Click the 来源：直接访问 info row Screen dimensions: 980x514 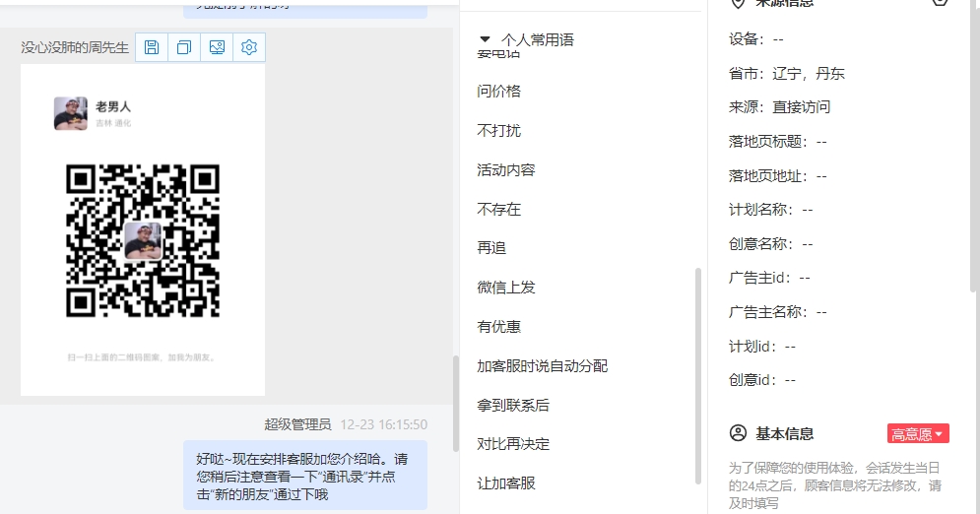(x=779, y=107)
